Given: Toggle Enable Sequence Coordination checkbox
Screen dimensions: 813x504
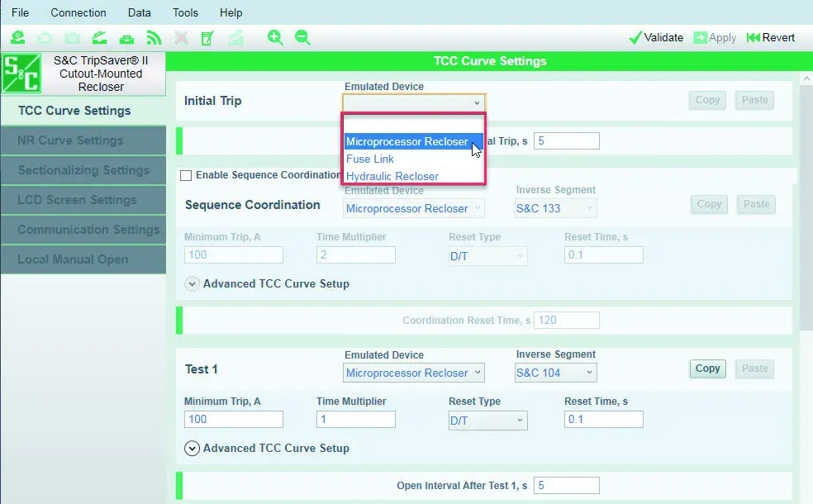Looking at the screenshot, I should coord(186,176).
